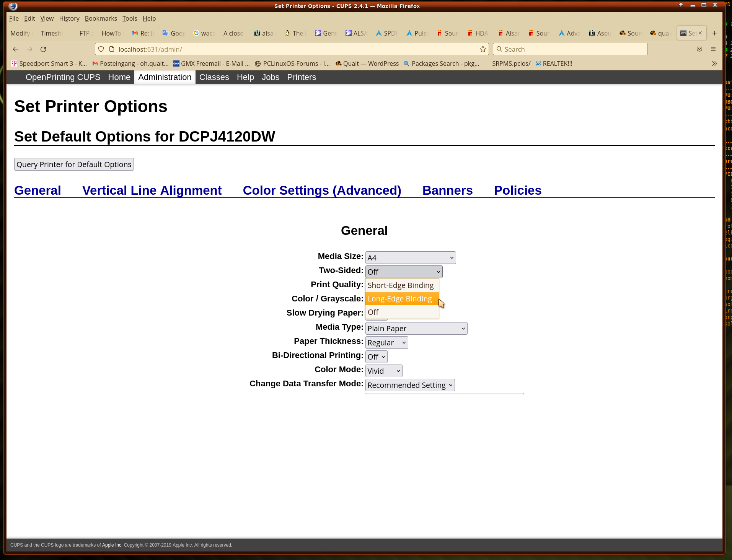This screenshot has height=560, width=732.
Task: Reload the current page
Action: tap(43, 49)
